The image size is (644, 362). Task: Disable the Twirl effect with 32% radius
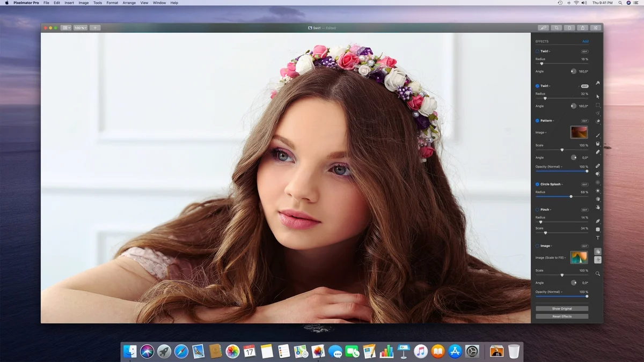point(537,86)
